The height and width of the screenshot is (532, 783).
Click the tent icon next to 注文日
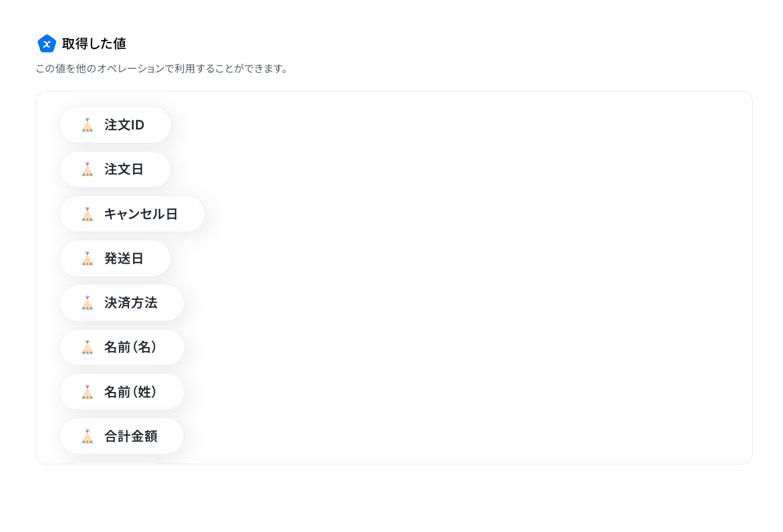coord(88,169)
